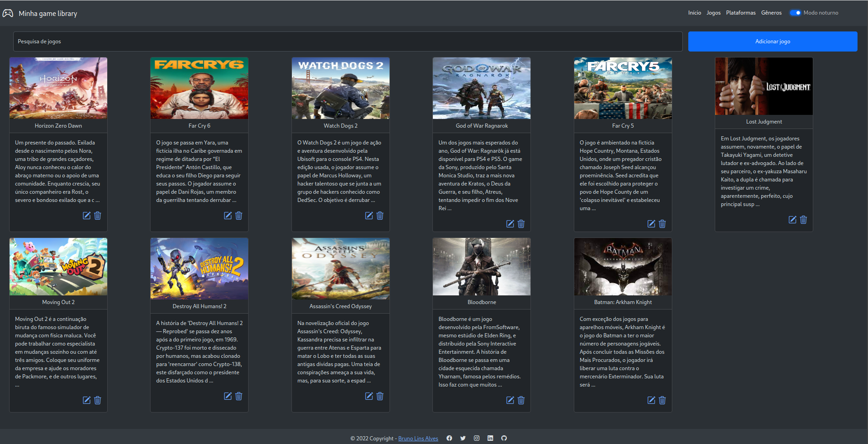
Task: Delete God of War Ragnarok game
Action: 521,224
